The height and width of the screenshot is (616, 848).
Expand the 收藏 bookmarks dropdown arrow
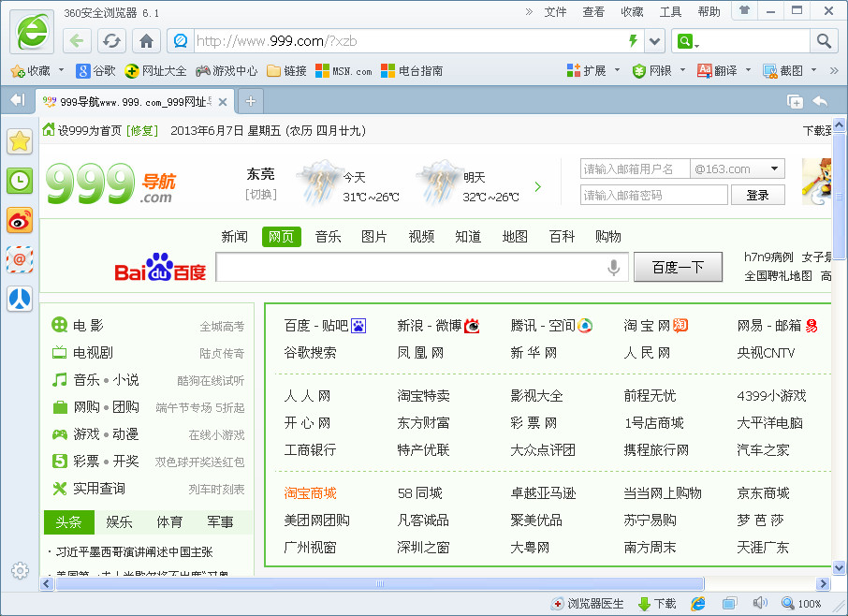(61, 70)
